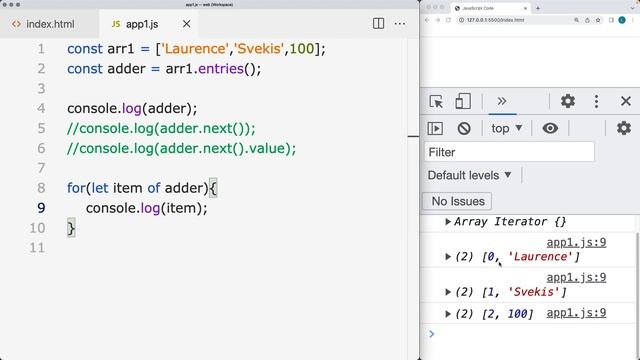Click the browser address bar URL
The height and width of the screenshot is (360, 640).
coord(496,20)
